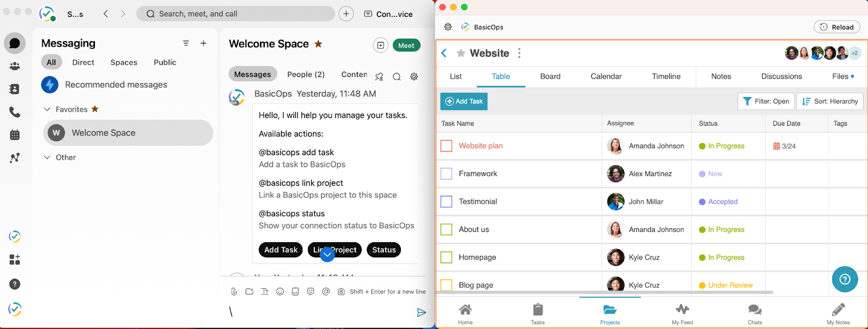Click the plus button next to search bar
The width and height of the screenshot is (868, 329).
tap(346, 14)
